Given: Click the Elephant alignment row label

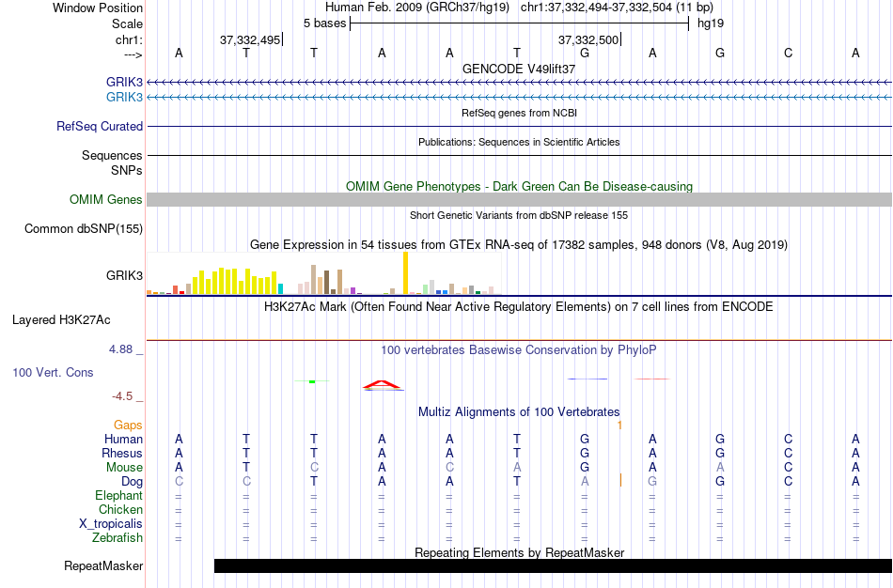Looking at the screenshot, I should pyautogui.click(x=119, y=495).
